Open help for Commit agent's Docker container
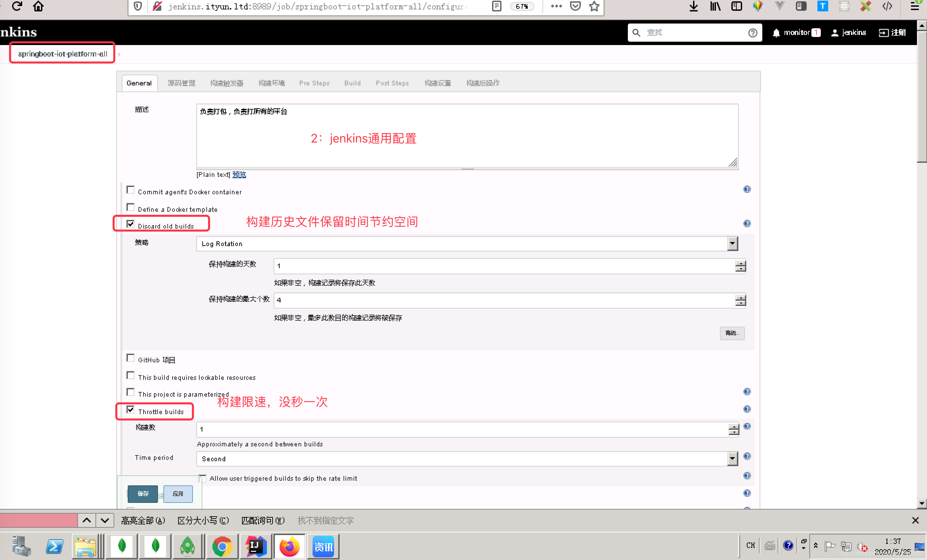The width and height of the screenshot is (927, 560). click(x=747, y=189)
